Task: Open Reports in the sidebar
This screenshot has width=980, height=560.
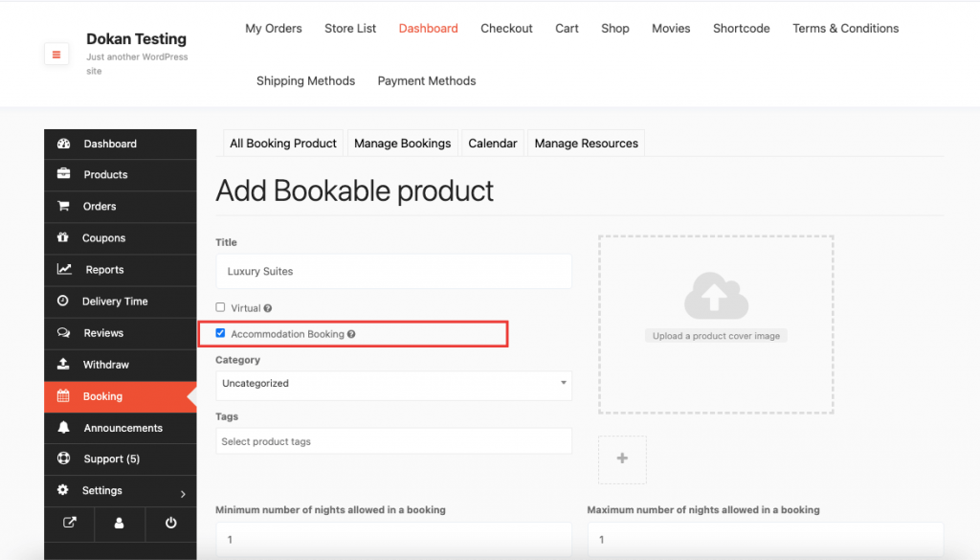Action: (120, 270)
